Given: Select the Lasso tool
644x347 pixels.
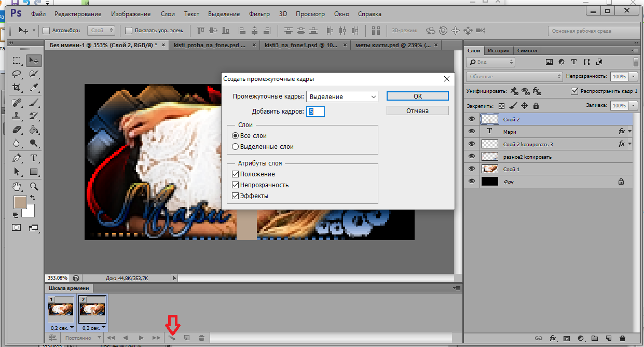Looking at the screenshot, I should (17, 74).
